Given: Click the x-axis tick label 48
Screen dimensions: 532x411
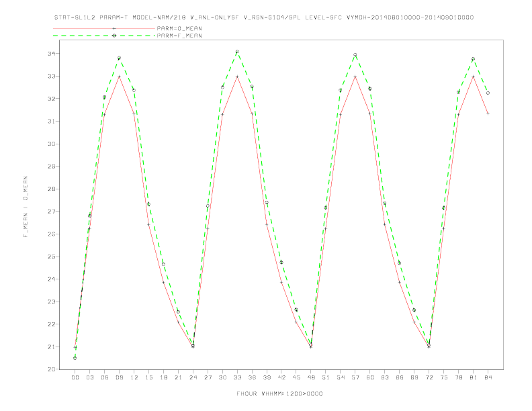Looking at the screenshot, I should [311, 377].
